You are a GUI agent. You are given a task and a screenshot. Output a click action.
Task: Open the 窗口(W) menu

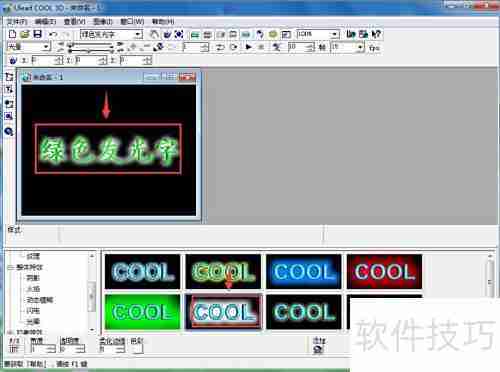[x=132, y=22]
